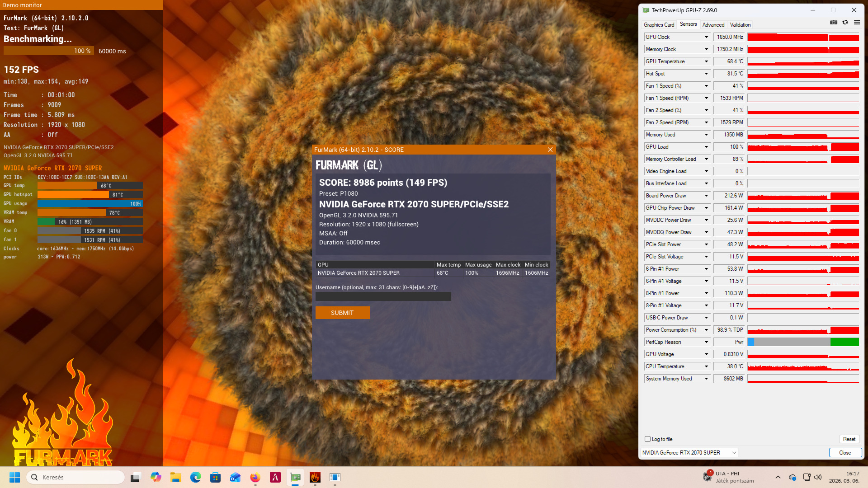Screen dimensions: 868x488
Task: Open Firefox from the taskbar
Action: pyautogui.click(x=255, y=477)
